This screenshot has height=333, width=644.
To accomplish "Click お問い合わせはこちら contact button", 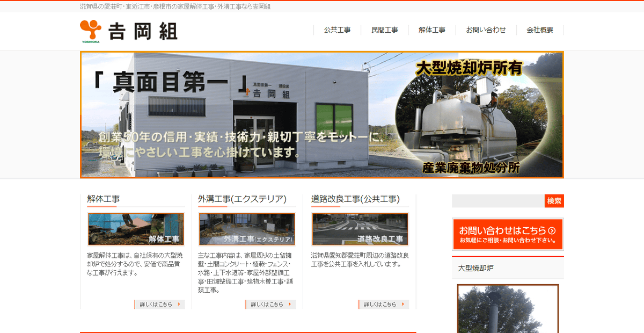I will [x=507, y=234].
